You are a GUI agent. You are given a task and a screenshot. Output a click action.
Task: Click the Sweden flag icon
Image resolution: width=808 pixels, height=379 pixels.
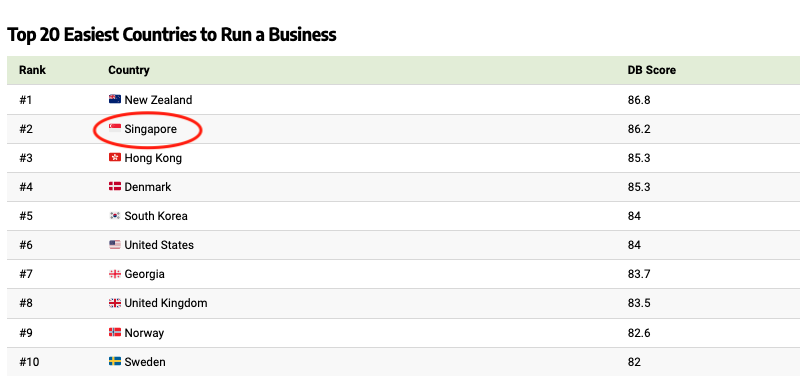coord(115,361)
